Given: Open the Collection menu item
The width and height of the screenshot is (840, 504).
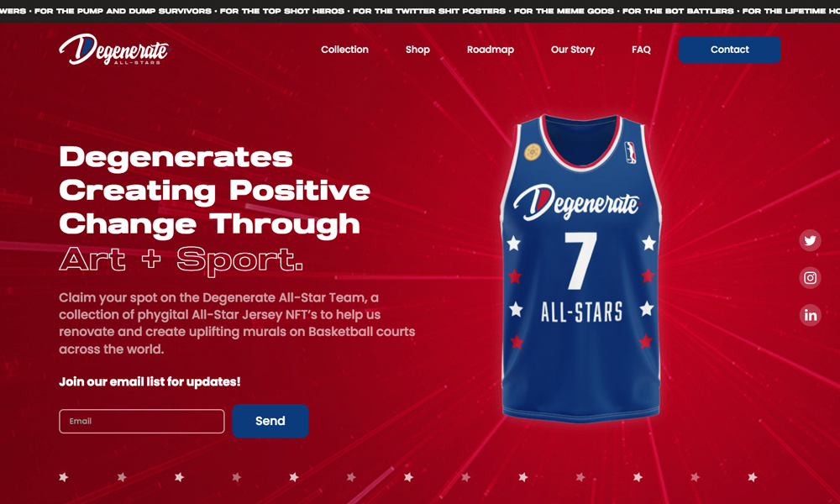Looking at the screenshot, I should pos(344,50).
